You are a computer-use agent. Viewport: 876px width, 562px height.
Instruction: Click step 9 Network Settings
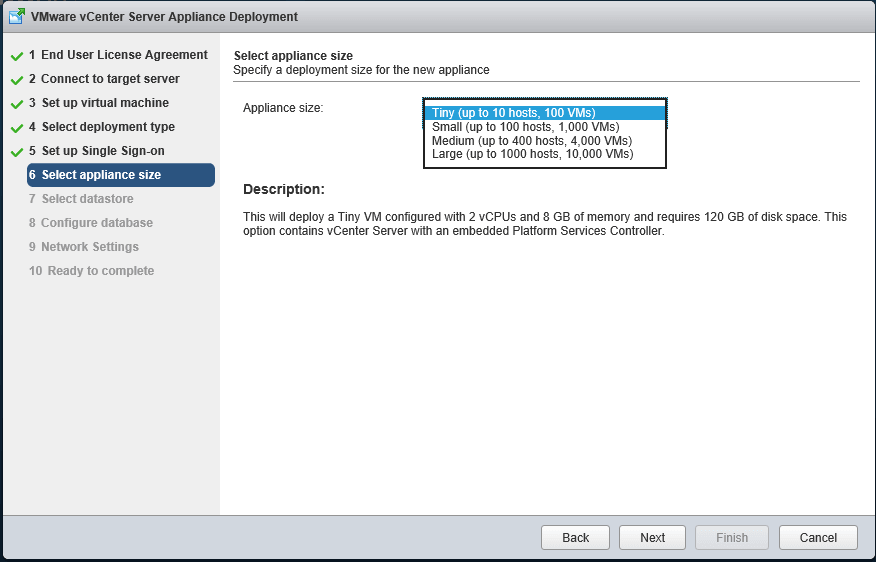pos(84,247)
